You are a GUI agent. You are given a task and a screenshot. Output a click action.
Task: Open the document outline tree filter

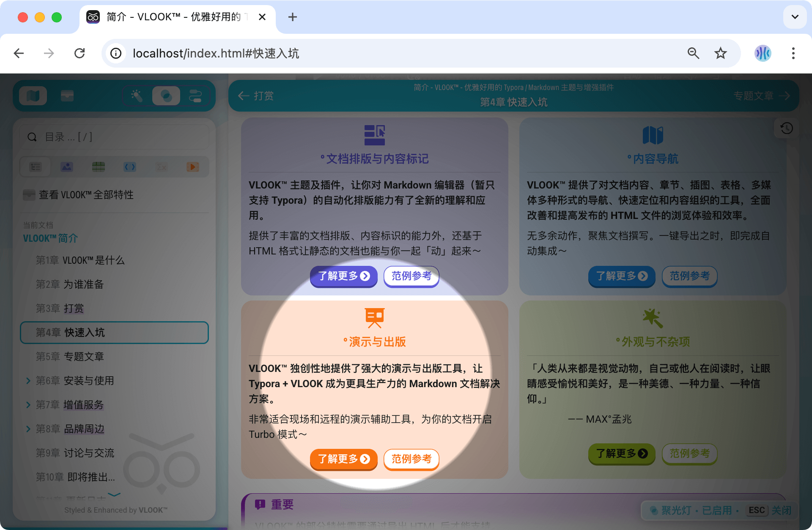(x=36, y=167)
